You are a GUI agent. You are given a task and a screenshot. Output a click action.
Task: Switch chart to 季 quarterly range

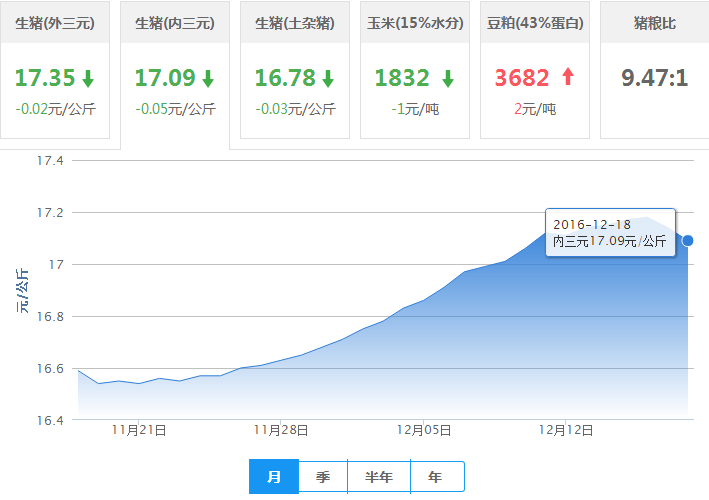(323, 477)
